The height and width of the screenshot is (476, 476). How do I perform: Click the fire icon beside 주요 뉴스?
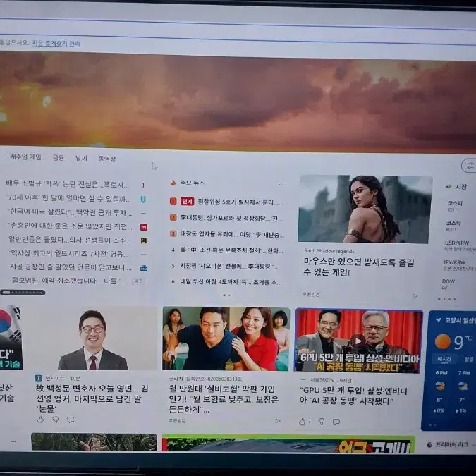click(173, 183)
